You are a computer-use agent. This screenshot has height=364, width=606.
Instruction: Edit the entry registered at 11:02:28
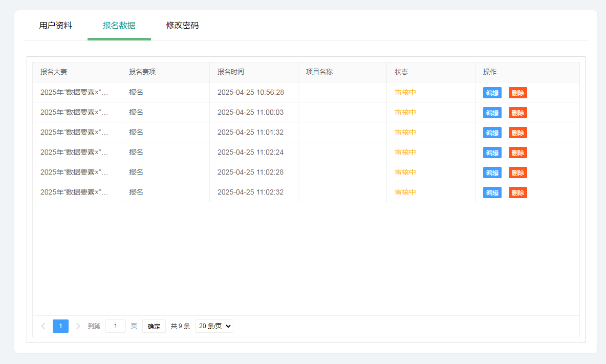[x=492, y=173]
